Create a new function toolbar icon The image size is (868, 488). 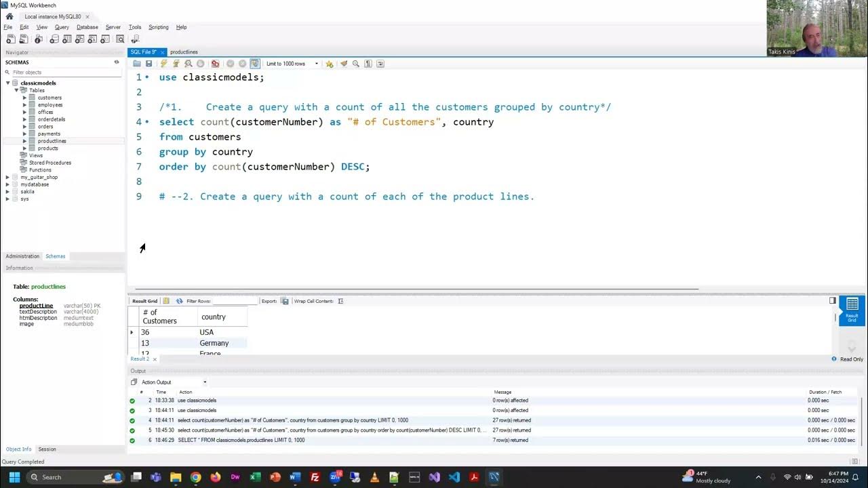coord(105,39)
